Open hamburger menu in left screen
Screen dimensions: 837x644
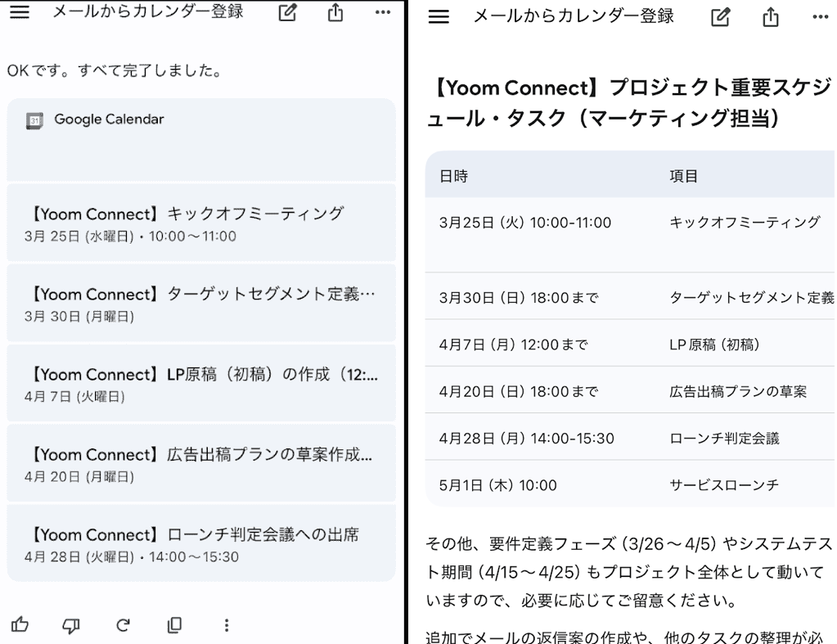[19, 11]
